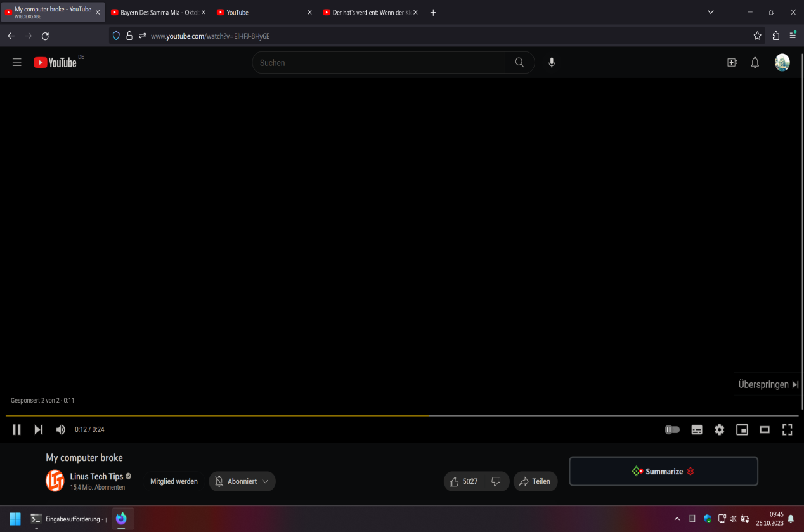Expand hidden icons in system tray

coord(677,519)
